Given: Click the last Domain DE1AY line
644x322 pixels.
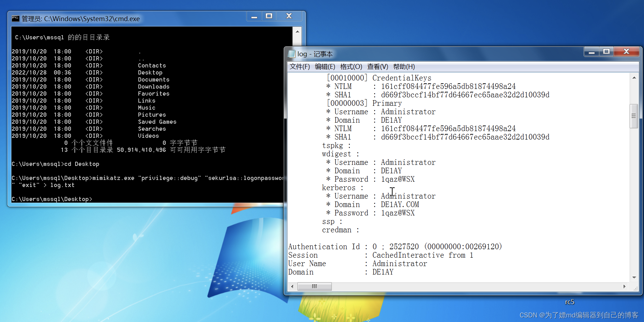Looking at the screenshot, I should 341,272.
